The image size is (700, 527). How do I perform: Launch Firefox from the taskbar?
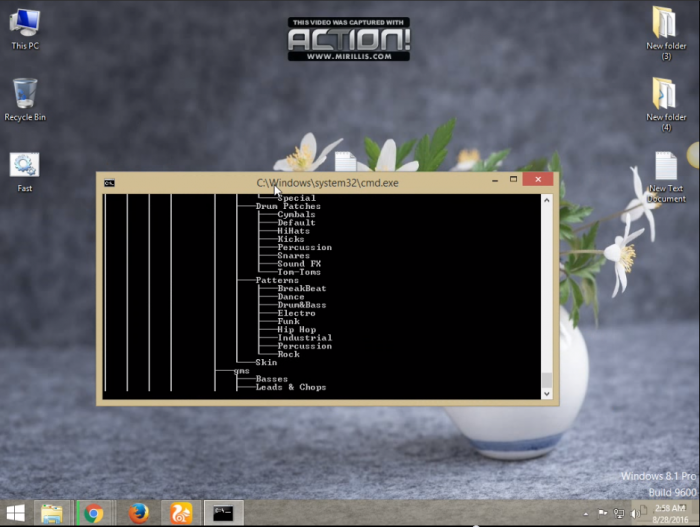point(138,513)
